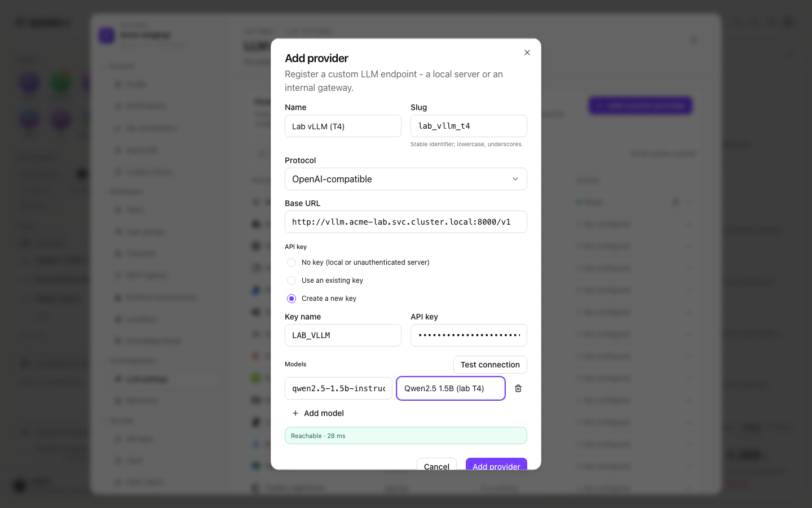
Task: Select Use an existing key option
Action: (x=292, y=281)
